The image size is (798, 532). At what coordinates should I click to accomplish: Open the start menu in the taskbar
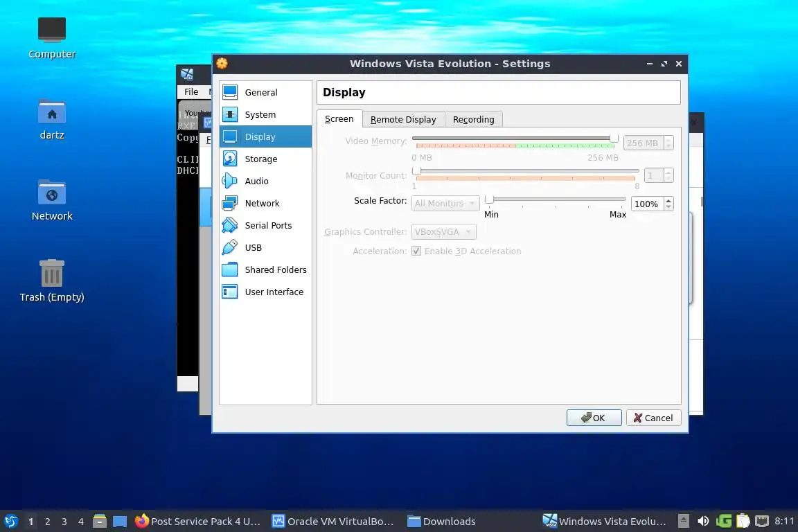coord(10,521)
